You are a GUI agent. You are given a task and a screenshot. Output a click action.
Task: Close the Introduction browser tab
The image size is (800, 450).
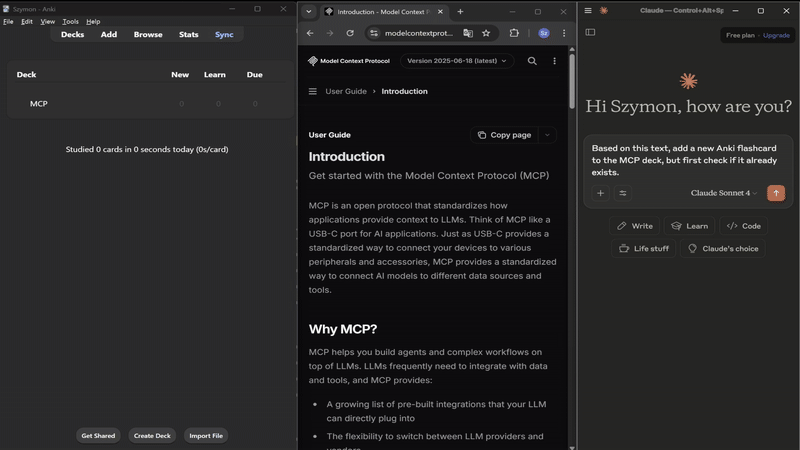pyautogui.click(x=440, y=12)
